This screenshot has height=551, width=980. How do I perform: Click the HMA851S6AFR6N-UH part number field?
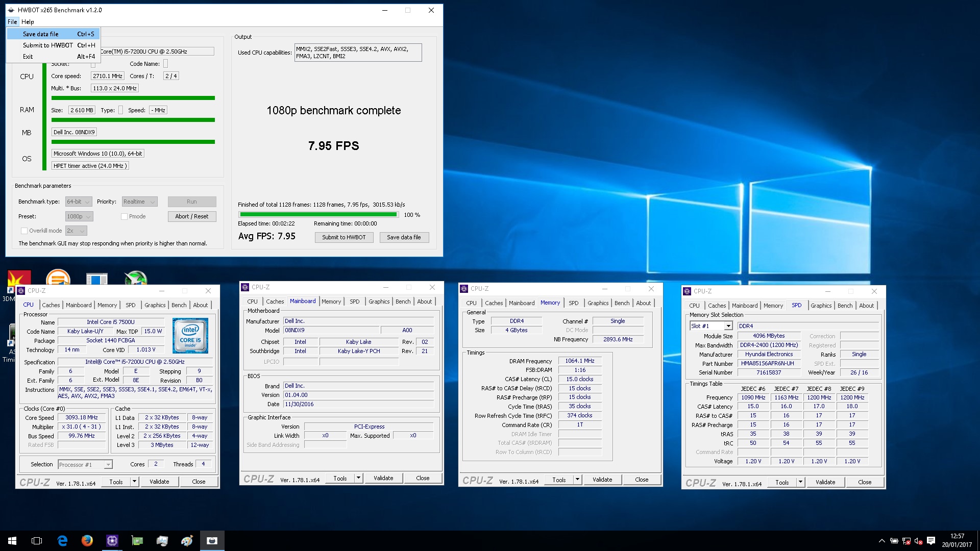[769, 363]
